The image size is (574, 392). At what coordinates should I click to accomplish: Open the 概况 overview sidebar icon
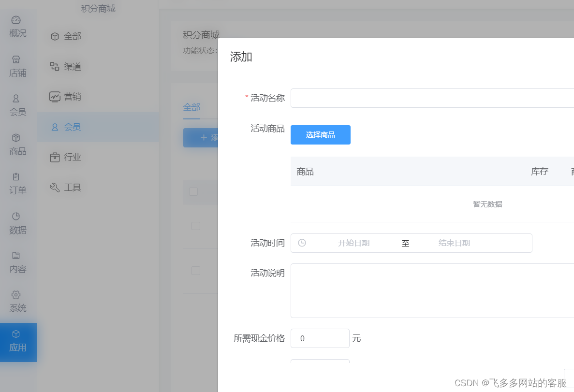(x=16, y=20)
